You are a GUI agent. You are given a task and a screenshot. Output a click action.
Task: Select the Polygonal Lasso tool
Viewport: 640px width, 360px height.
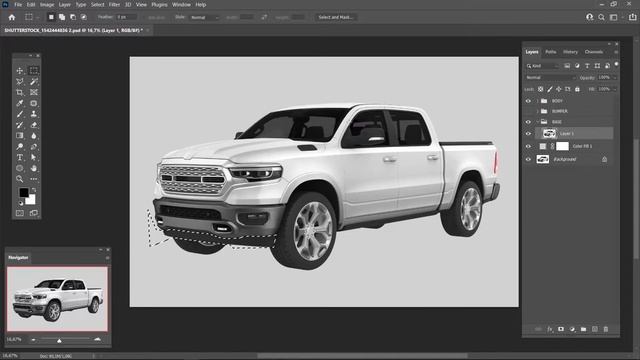[20, 82]
